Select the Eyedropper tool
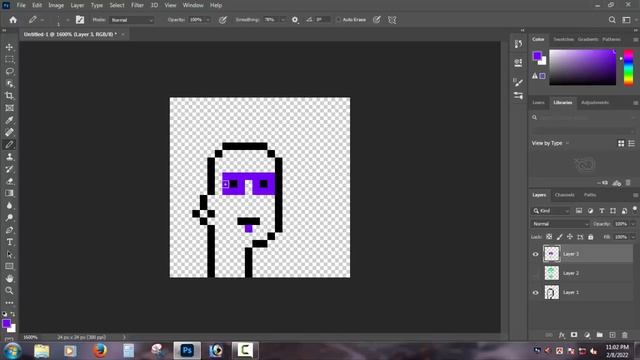 click(x=9, y=120)
